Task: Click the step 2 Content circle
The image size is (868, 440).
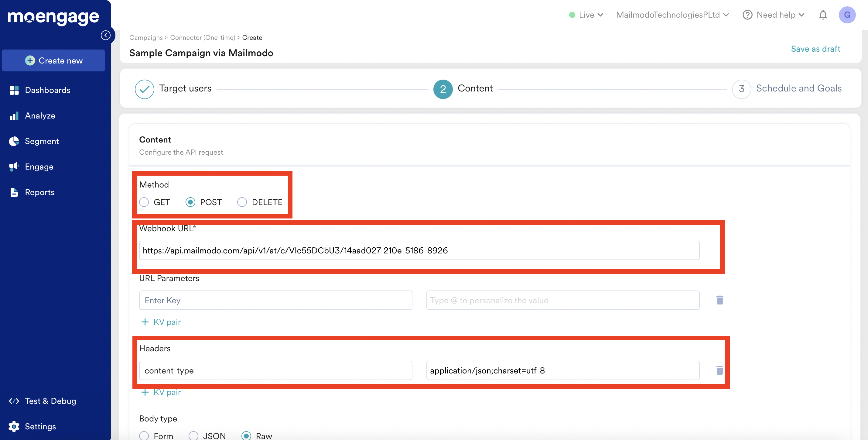Action: [x=443, y=89]
